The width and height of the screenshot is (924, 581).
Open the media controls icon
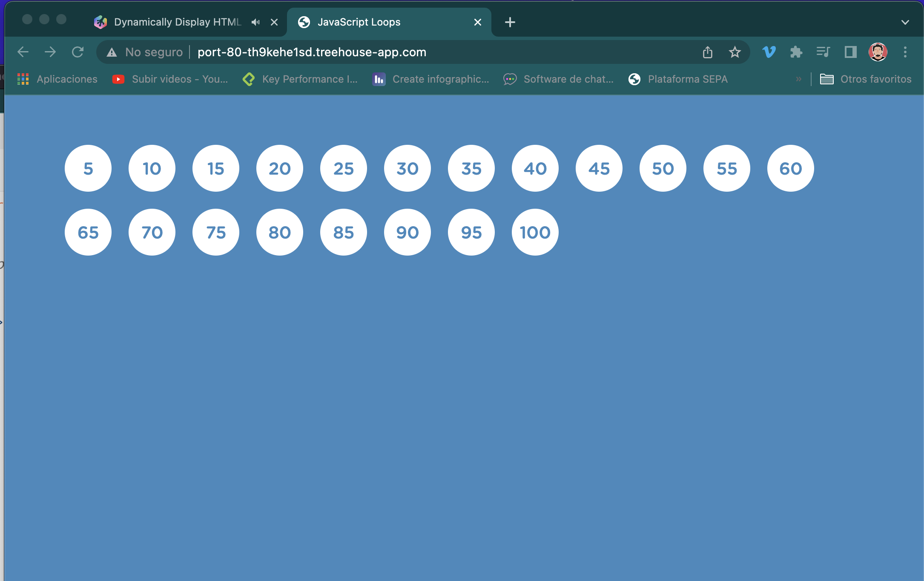[x=823, y=52]
